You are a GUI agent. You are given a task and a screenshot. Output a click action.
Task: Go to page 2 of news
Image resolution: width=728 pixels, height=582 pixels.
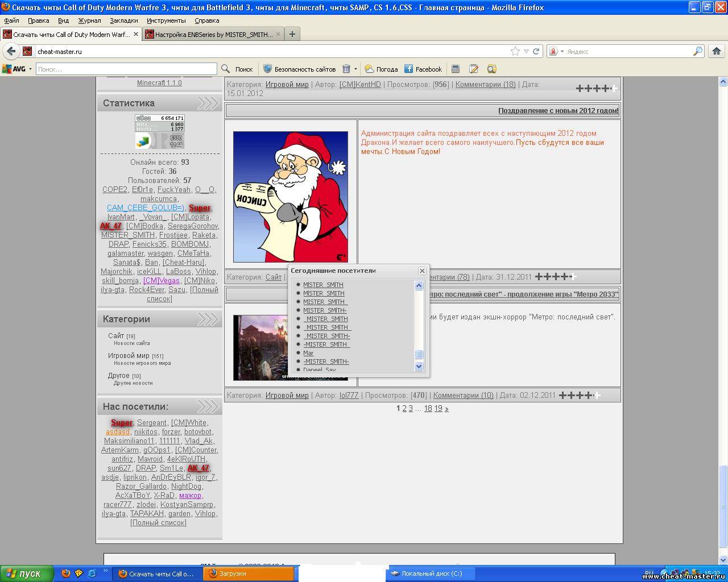click(404, 408)
